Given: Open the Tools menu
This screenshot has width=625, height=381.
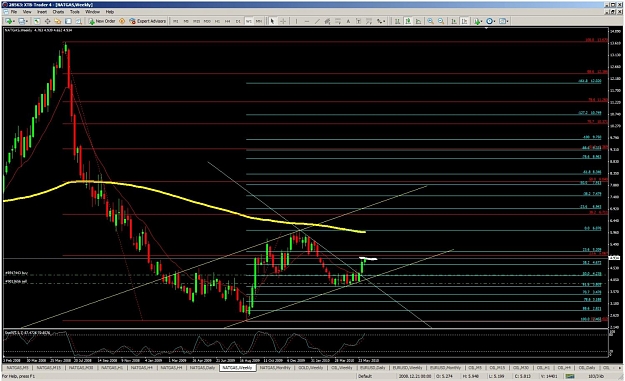Looking at the screenshot, I should coord(75,12).
